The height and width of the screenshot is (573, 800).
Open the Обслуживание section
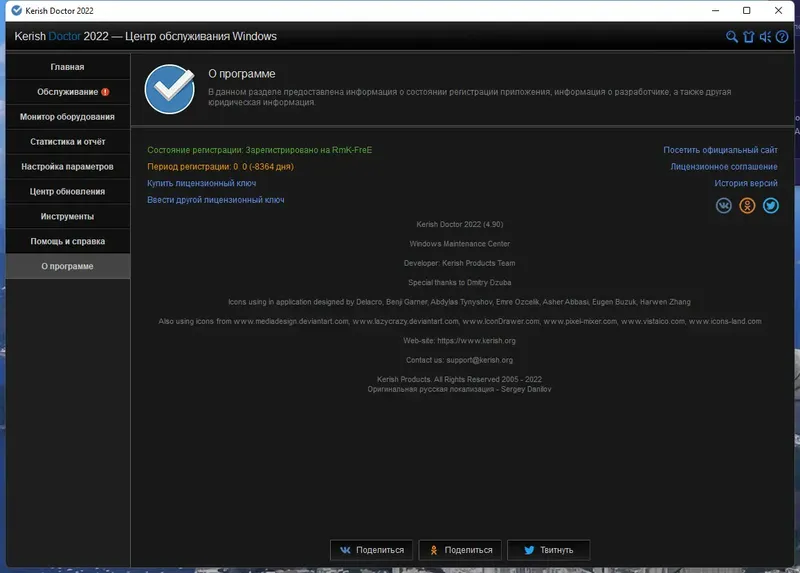pyautogui.click(x=68, y=92)
